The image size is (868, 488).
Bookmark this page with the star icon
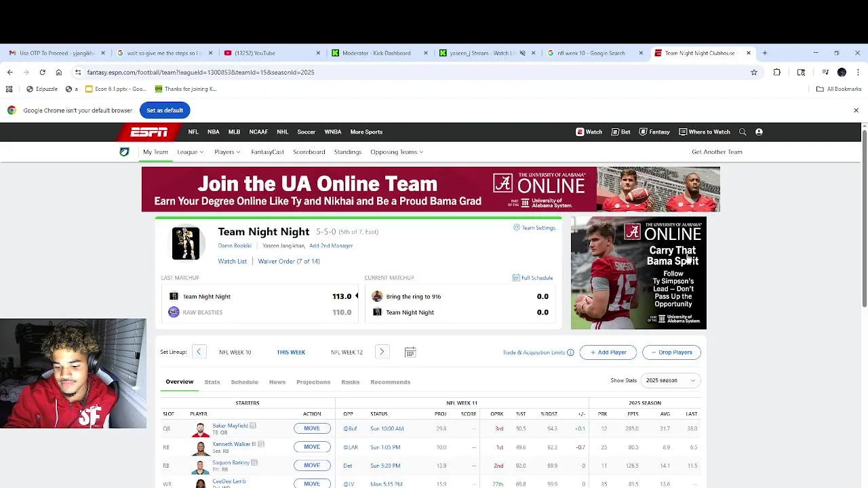[753, 72]
